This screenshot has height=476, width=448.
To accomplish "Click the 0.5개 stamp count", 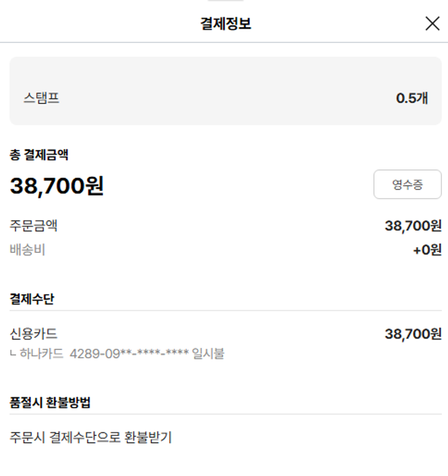I will 412,98.
